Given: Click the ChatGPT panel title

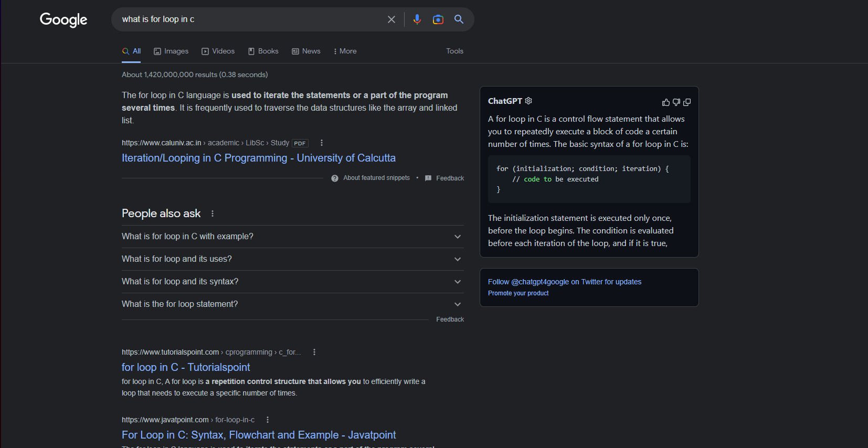Looking at the screenshot, I should [x=505, y=101].
